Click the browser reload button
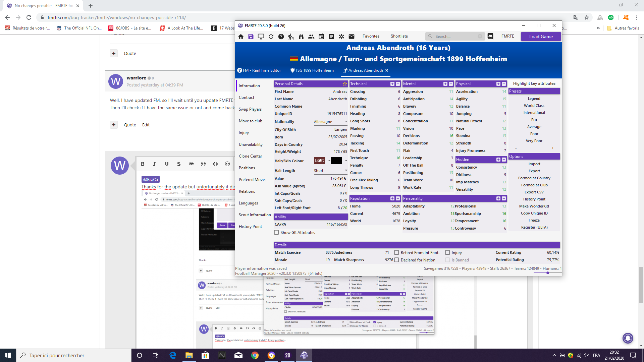Screen dimensions: 644x362 tap(29, 17)
